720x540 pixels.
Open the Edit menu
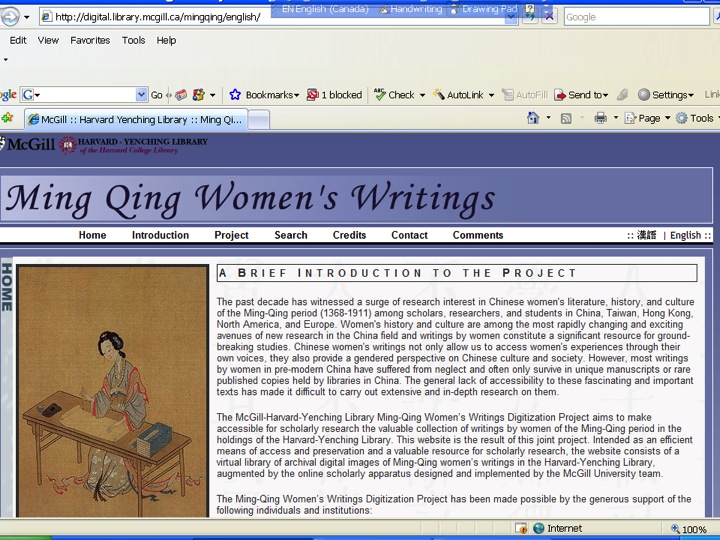point(18,40)
